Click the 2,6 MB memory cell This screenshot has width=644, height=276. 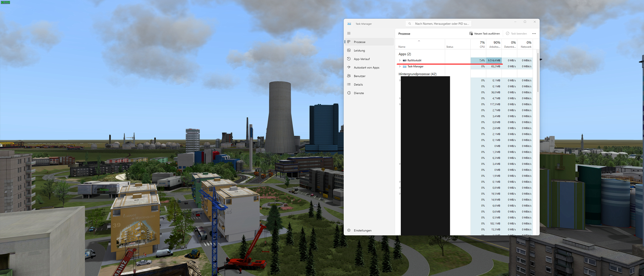pos(494,128)
